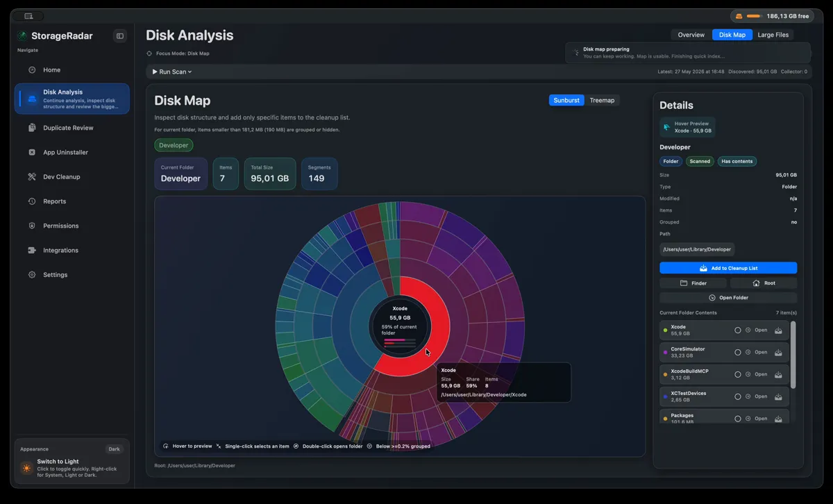Click the Add to Cleanup List button
This screenshot has width=833, height=504.
coord(728,268)
